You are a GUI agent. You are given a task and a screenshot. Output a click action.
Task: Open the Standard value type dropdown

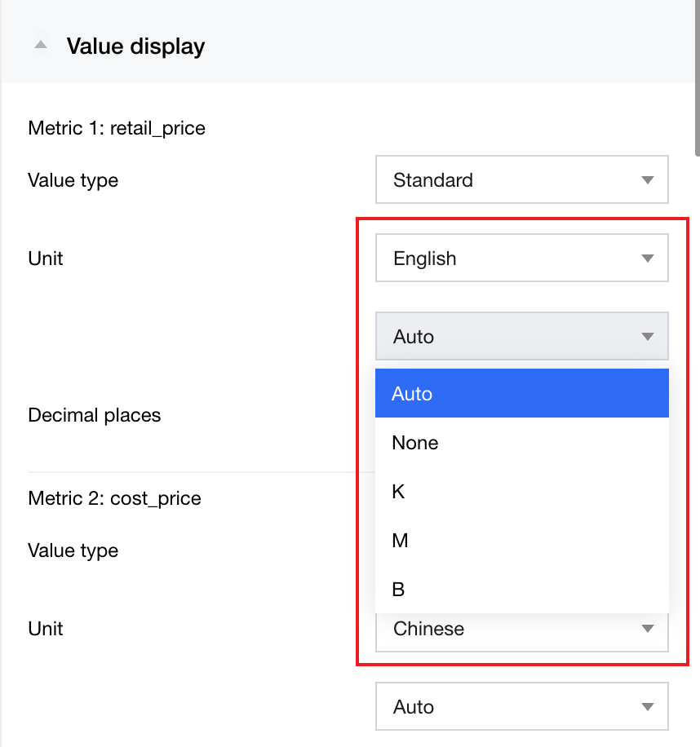[521, 179]
